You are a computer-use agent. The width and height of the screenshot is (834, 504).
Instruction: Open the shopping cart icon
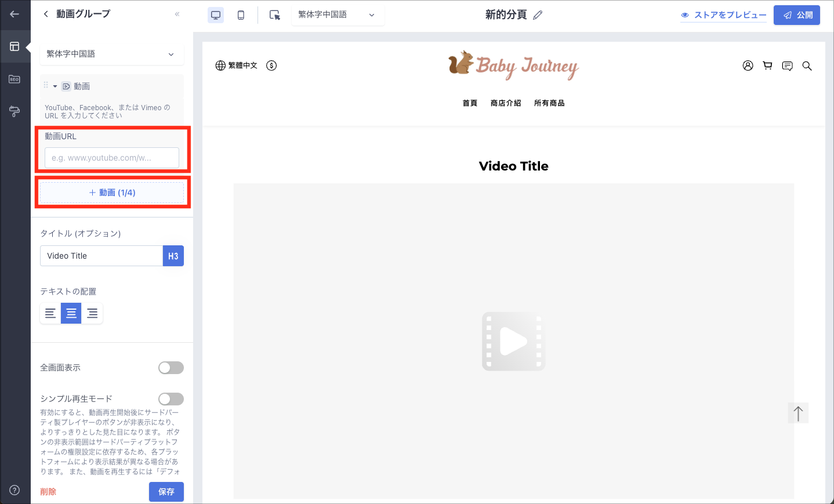(767, 66)
